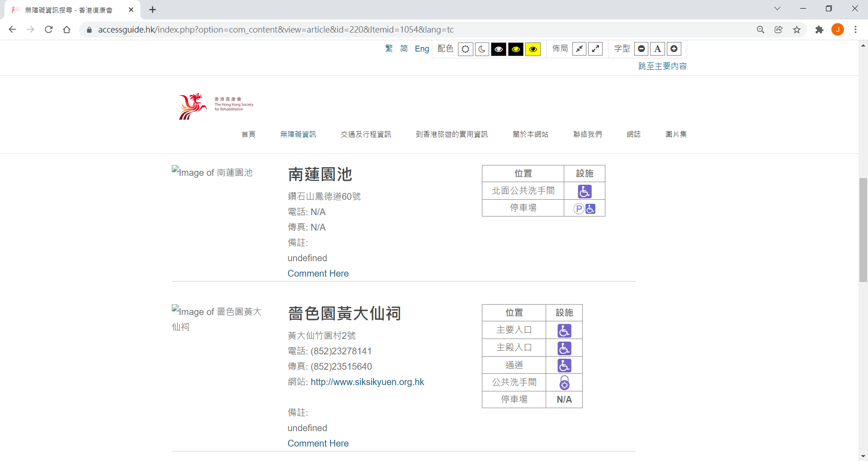Open the 首頁 home menu
This screenshot has height=461, width=868.
[x=248, y=134]
